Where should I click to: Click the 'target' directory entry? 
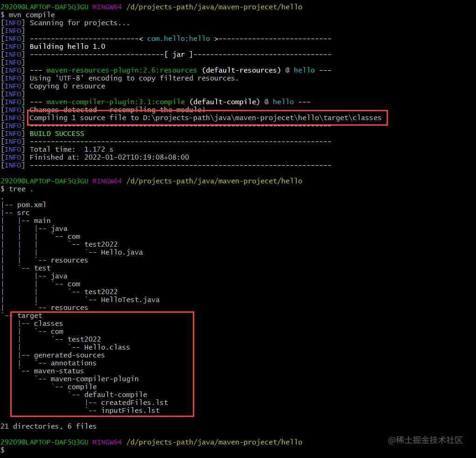click(x=30, y=316)
